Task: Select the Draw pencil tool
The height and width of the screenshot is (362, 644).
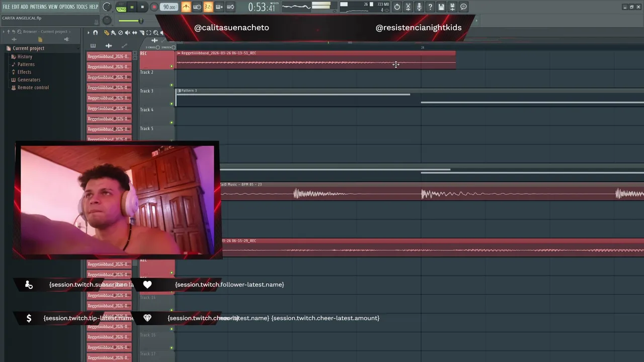Action: tap(107, 33)
